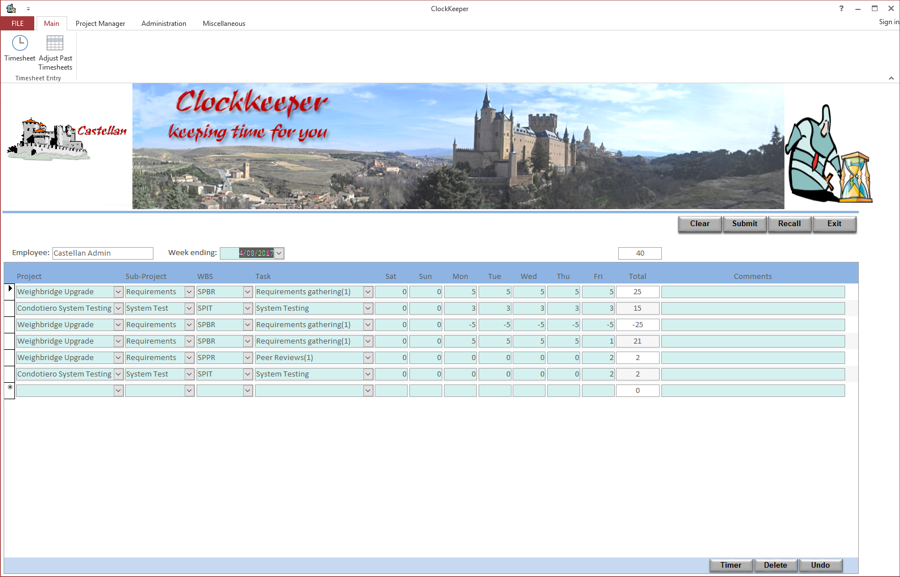Switch to the Main tab

(52, 24)
